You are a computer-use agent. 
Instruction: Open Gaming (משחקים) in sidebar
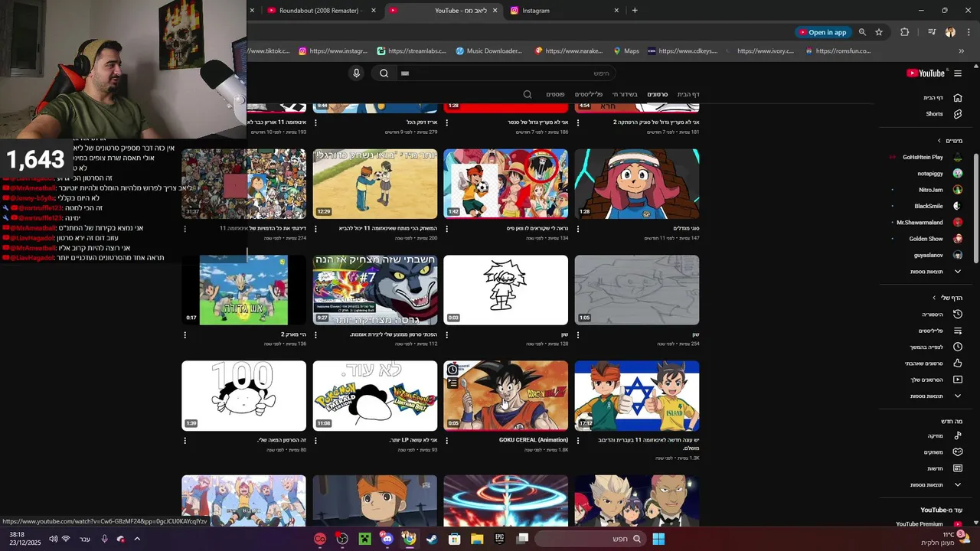pos(942,452)
